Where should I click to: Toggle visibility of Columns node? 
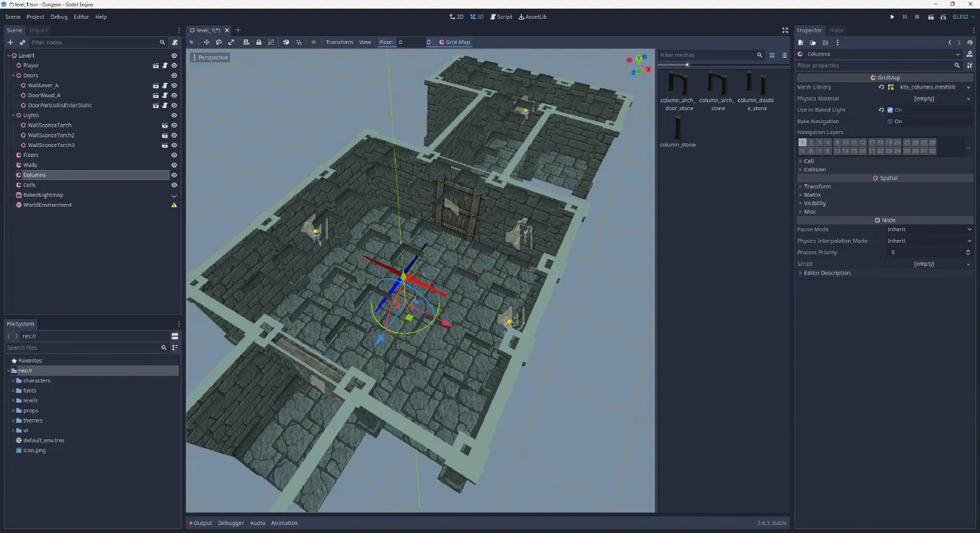click(174, 175)
